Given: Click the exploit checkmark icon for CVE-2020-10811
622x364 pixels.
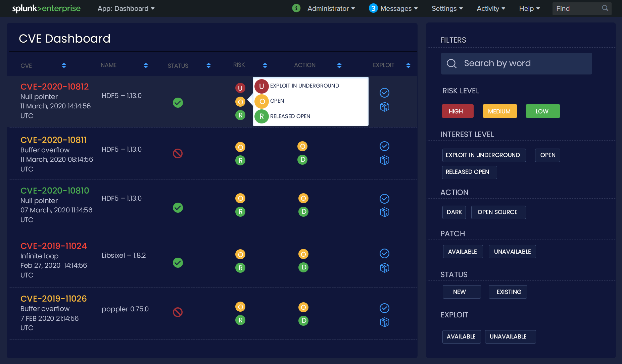Looking at the screenshot, I should tap(384, 146).
